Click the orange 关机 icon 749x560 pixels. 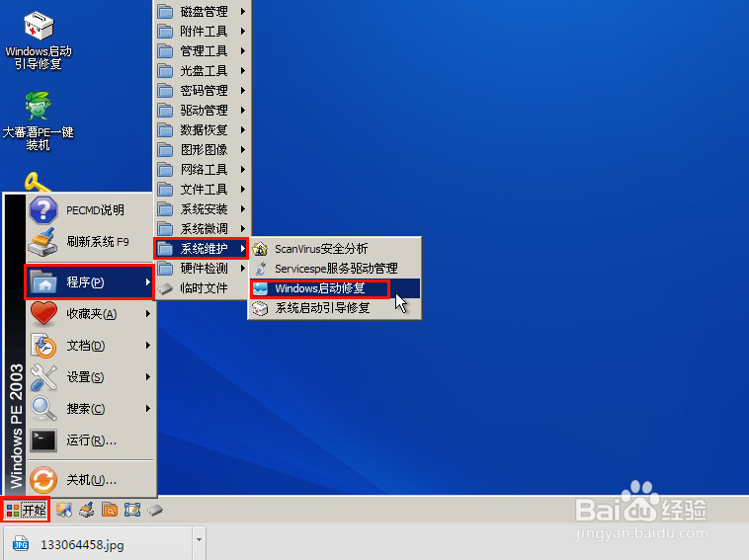pyautogui.click(x=43, y=480)
